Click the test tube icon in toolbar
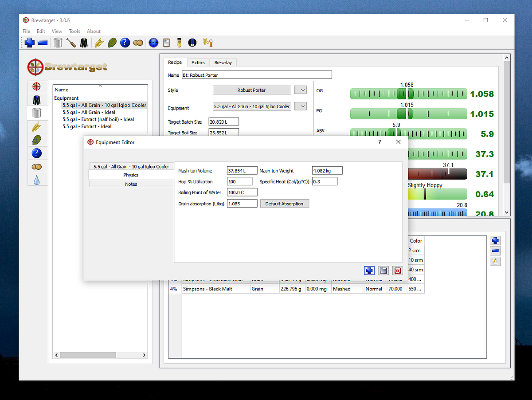 click(x=180, y=43)
